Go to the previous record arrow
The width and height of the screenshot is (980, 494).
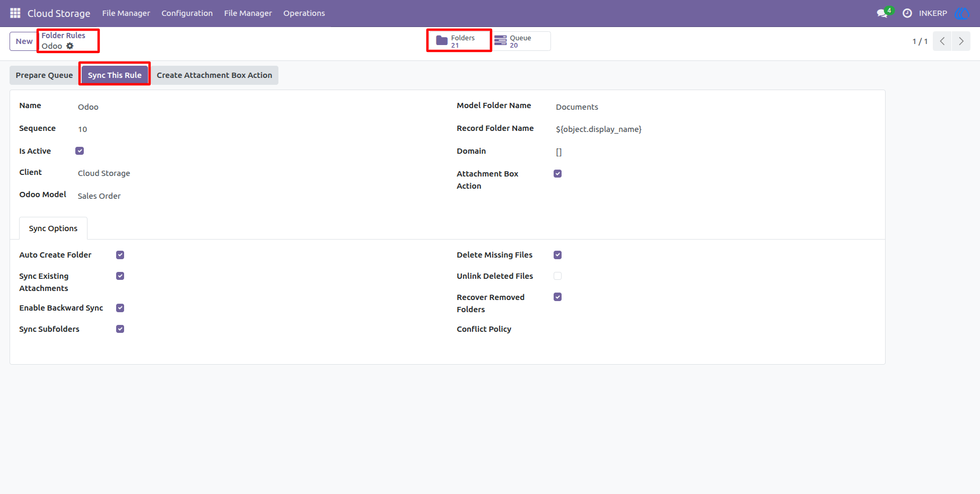pyautogui.click(x=942, y=41)
